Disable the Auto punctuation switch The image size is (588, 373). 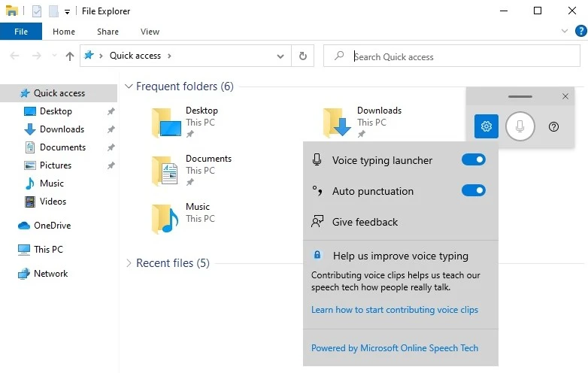point(473,190)
